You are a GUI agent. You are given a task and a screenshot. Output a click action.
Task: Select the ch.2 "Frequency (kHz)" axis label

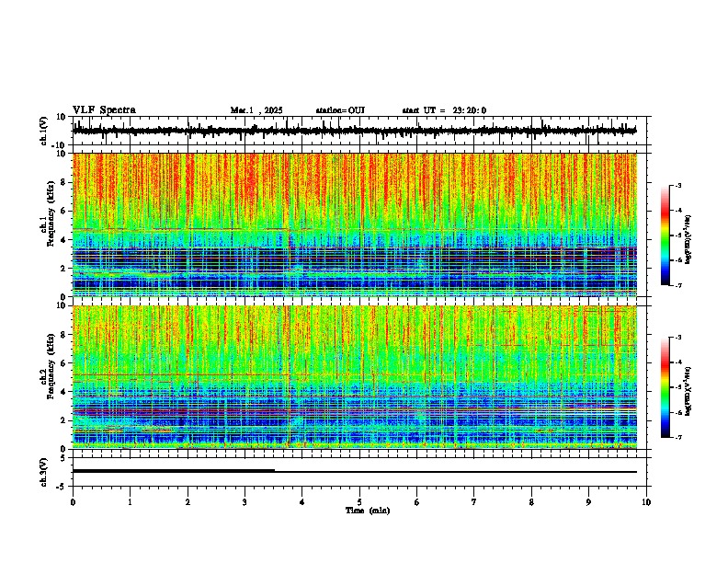click(51, 366)
